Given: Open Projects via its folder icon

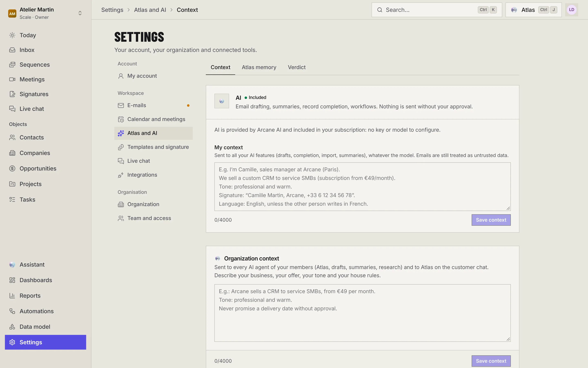Looking at the screenshot, I should [x=12, y=184].
